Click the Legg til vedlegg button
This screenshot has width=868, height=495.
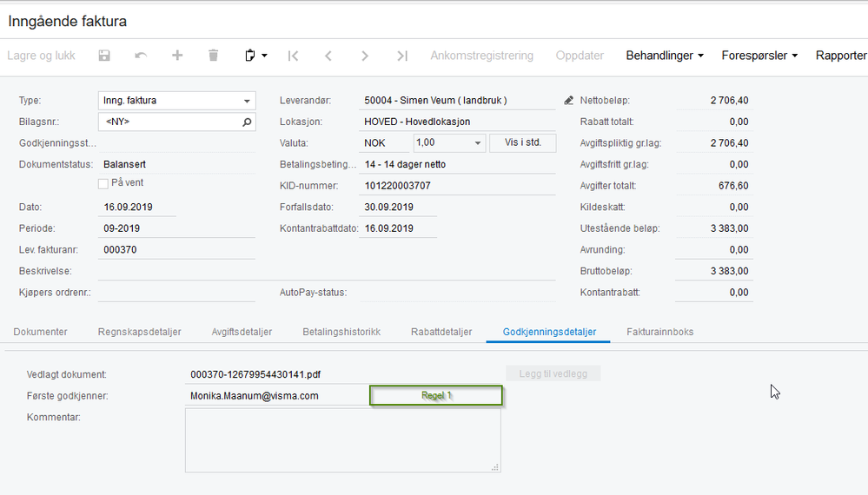tap(553, 374)
